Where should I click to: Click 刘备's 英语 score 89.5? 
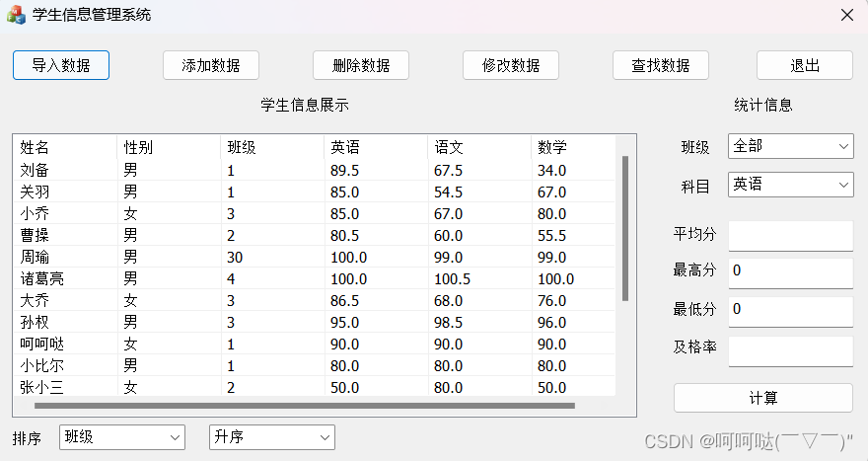point(344,171)
